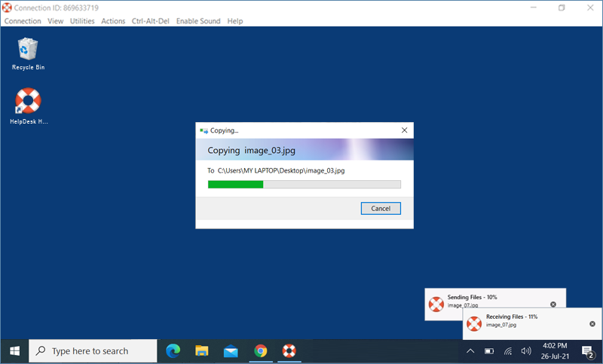This screenshot has height=364, width=603.
Task: Expand the hidden system tray icons chevron
Action: pos(470,350)
